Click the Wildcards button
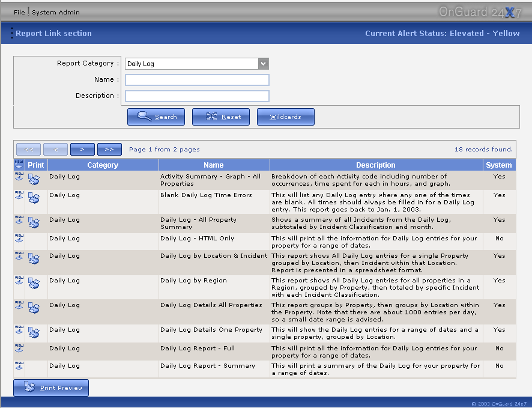532x408 pixels. (285, 117)
